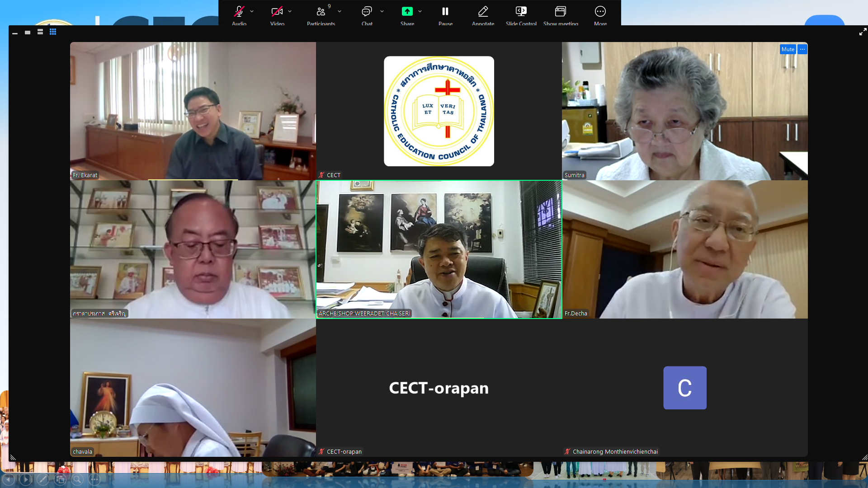
Task: Click the 'Sumitra' name label
Action: (x=574, y=175)
